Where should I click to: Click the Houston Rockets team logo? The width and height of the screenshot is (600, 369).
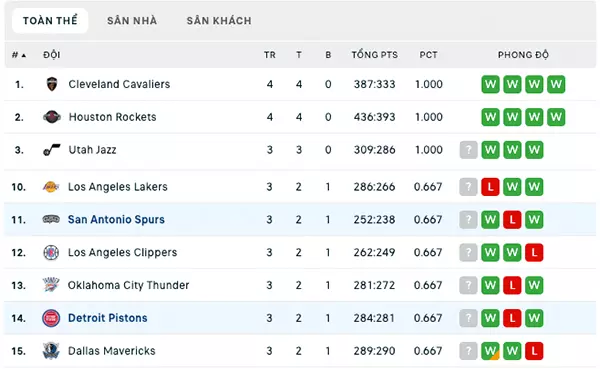[x=52, y=117]
